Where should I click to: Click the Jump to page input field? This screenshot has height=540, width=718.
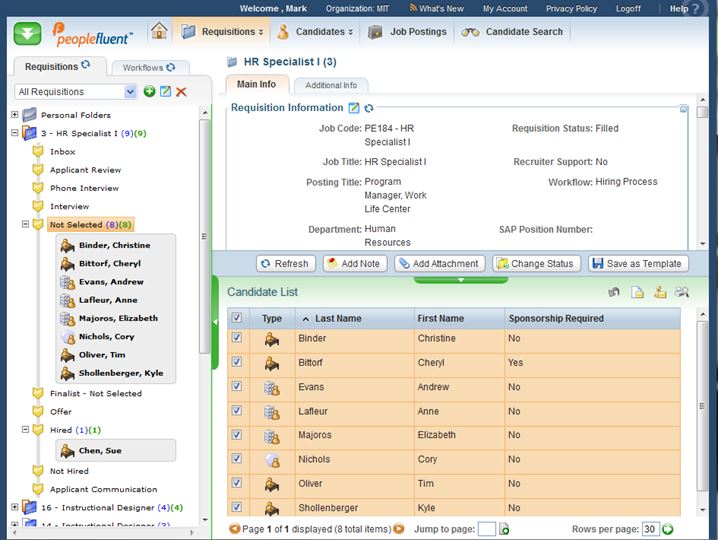click(x=486, y=529)
